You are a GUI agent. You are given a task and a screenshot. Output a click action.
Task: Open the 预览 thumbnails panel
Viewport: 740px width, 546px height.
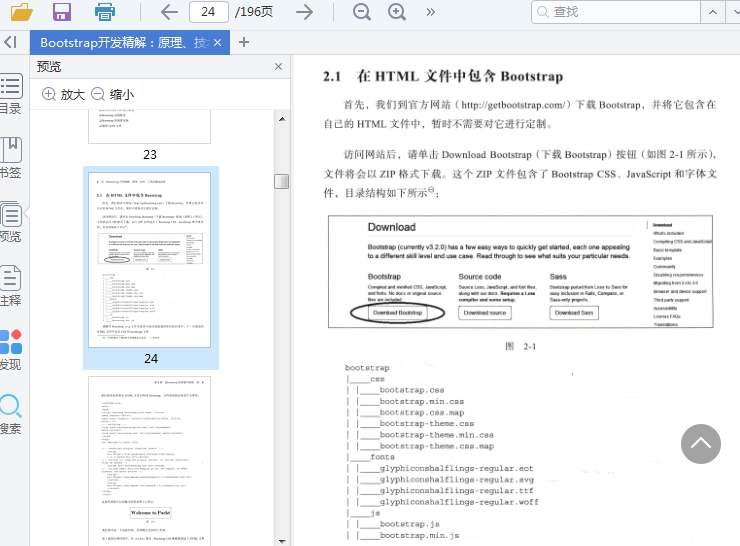tap(11, 222)
